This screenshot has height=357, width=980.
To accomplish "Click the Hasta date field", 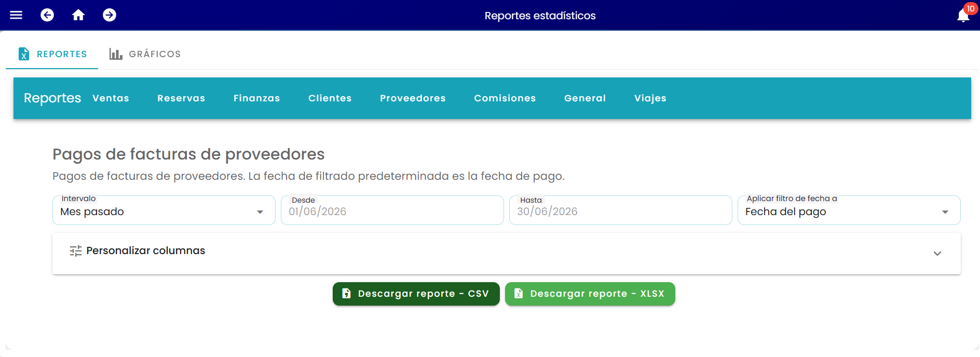I will coord(621,210).
